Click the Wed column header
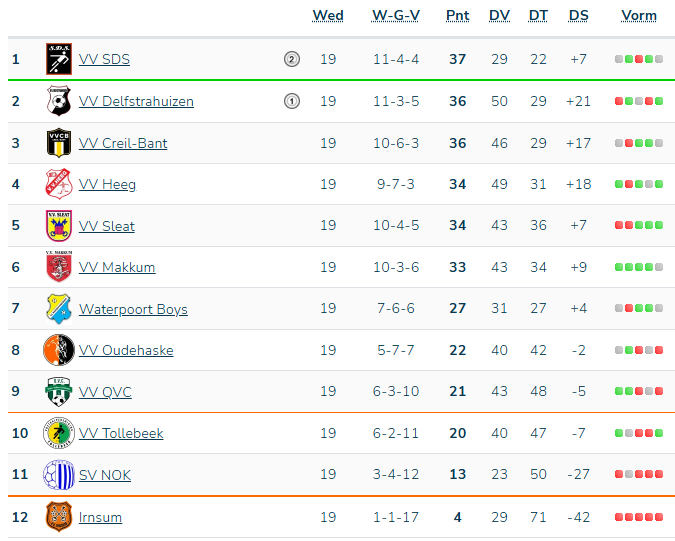 tap(328, 15)
